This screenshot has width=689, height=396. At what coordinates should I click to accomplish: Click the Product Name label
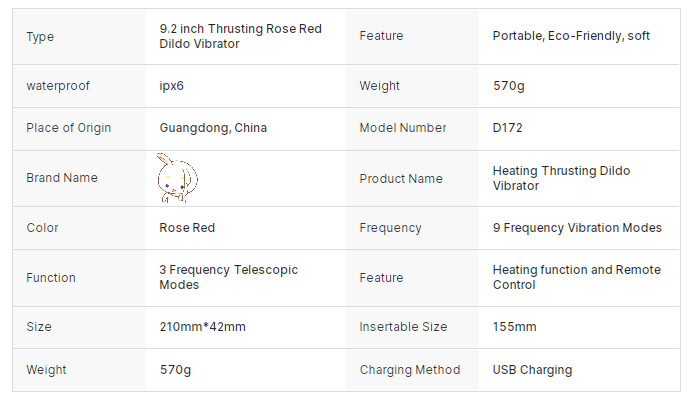[x=401, y=178]
